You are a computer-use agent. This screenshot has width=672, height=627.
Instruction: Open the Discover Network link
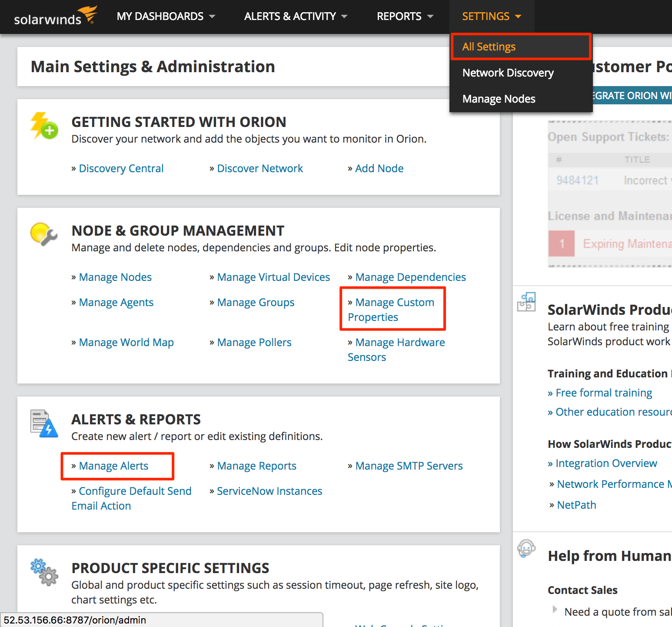point(260,168)
